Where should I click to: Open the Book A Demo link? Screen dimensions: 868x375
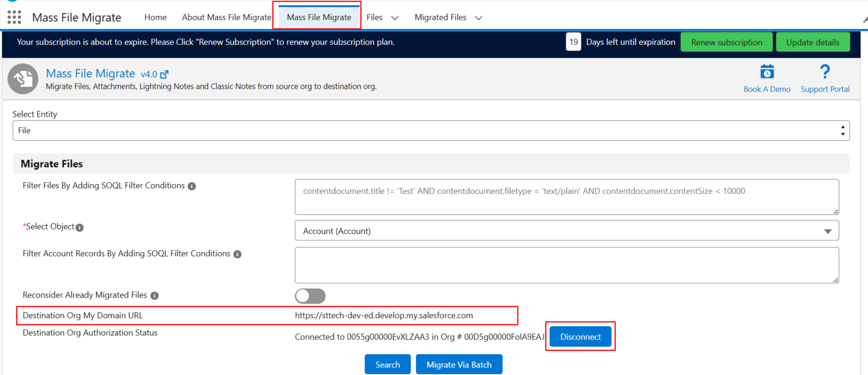(767, 89)
